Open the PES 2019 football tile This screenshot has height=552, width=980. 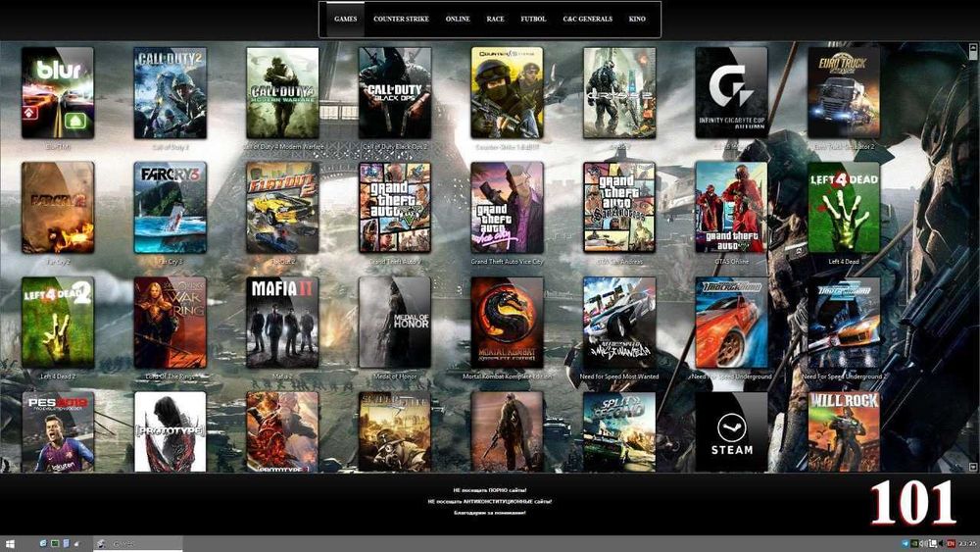click(58, 432)
